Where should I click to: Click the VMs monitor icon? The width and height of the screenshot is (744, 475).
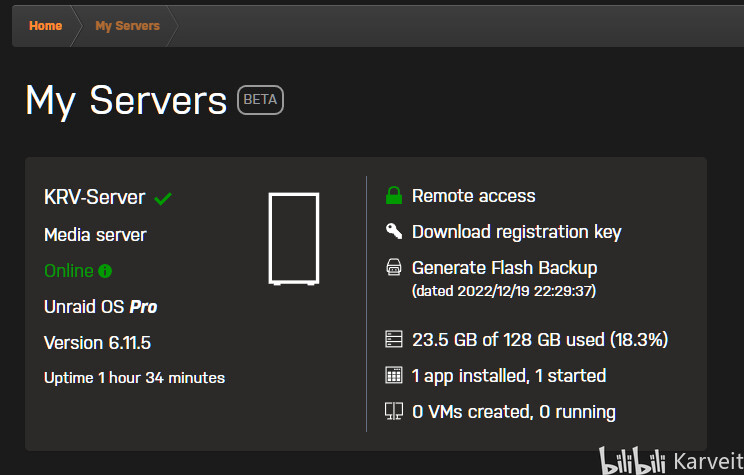[394, 411]
